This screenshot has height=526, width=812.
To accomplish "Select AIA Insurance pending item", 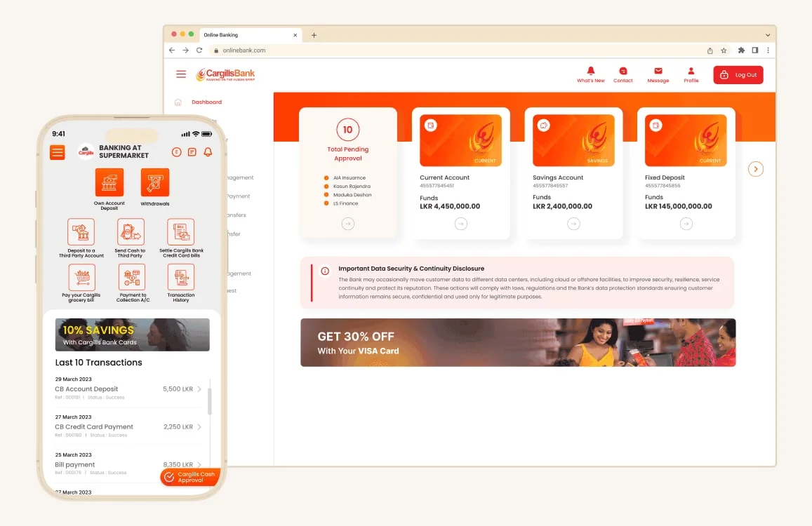I will pyautogui.click(x=345, y=177).
